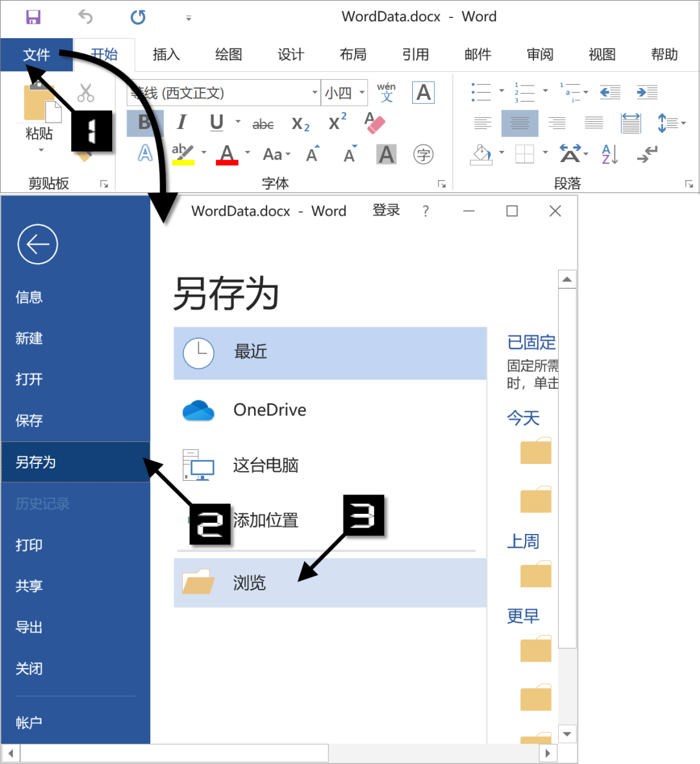Expand the 粘贴 paste options arrow
This screenshot has height=764, width=700.
point(41,150)
